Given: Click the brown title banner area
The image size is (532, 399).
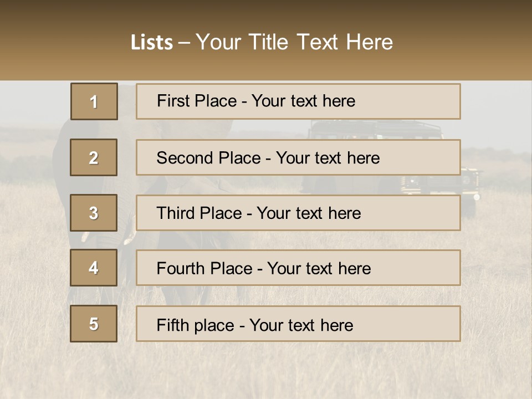Looking at the screenshot, I should click(266, 40).
